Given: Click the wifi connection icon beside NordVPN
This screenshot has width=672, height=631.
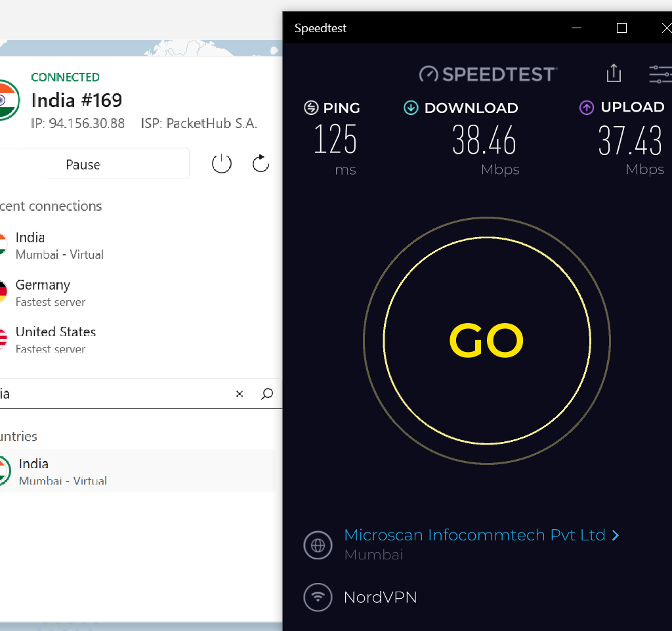Looking at the screenshot, I should tap(318, 597).
